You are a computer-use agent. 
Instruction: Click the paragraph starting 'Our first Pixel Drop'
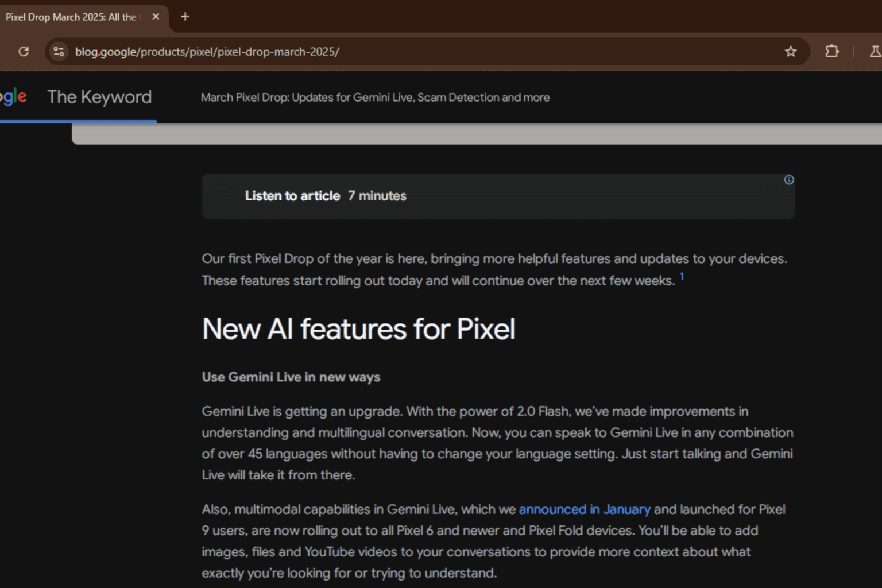pyautogui.click(x=495, y=269)
